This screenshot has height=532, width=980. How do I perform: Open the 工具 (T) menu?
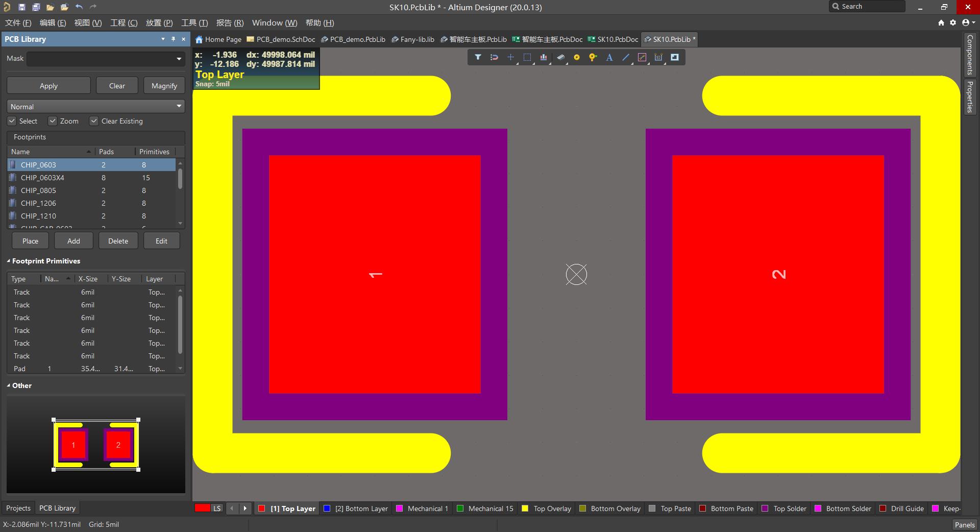coord(194,22)
